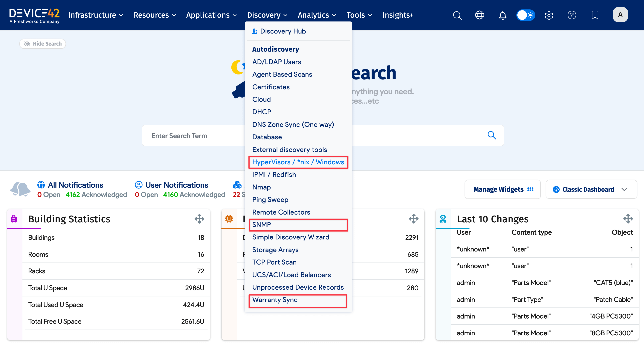The height and width of the screenshot is (346, 644).
Task: Click the Manage Widgets button
Action: point(503,189)
